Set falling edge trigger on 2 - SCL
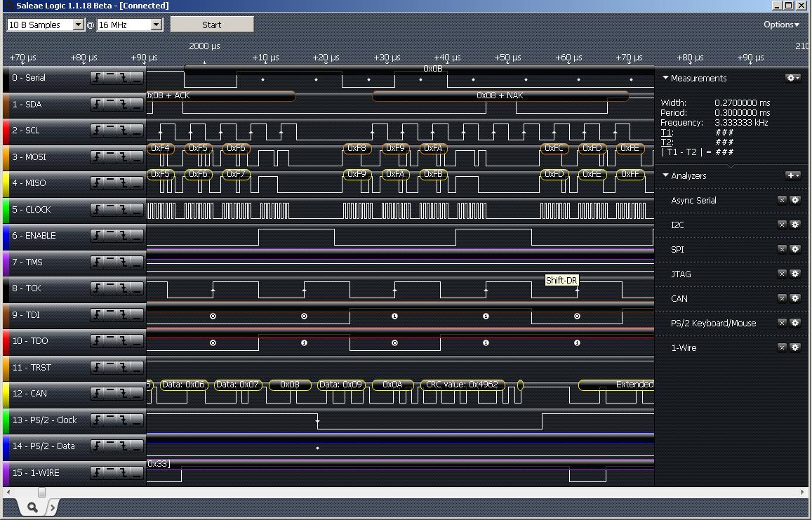Screen dimensions: 812x520 pyautogui.click(x=124, y=130)
